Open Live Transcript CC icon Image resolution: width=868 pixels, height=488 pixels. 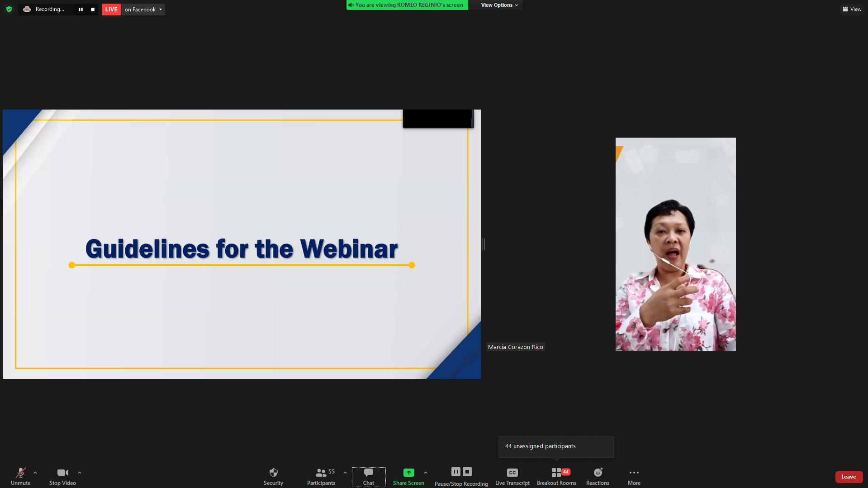[x=512, y=473]
